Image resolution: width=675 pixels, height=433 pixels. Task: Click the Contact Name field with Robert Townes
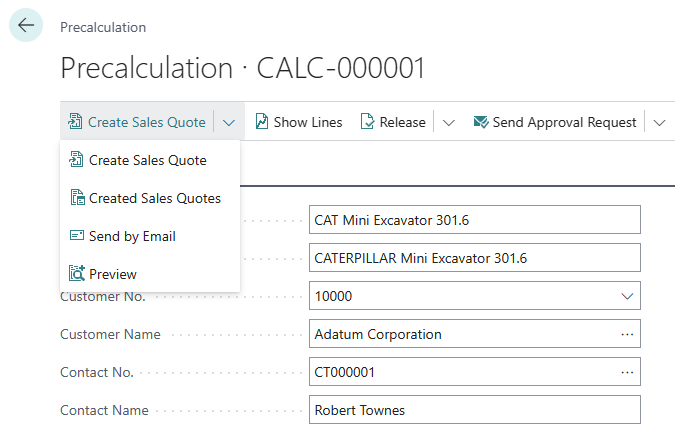(x=475, y=410)
